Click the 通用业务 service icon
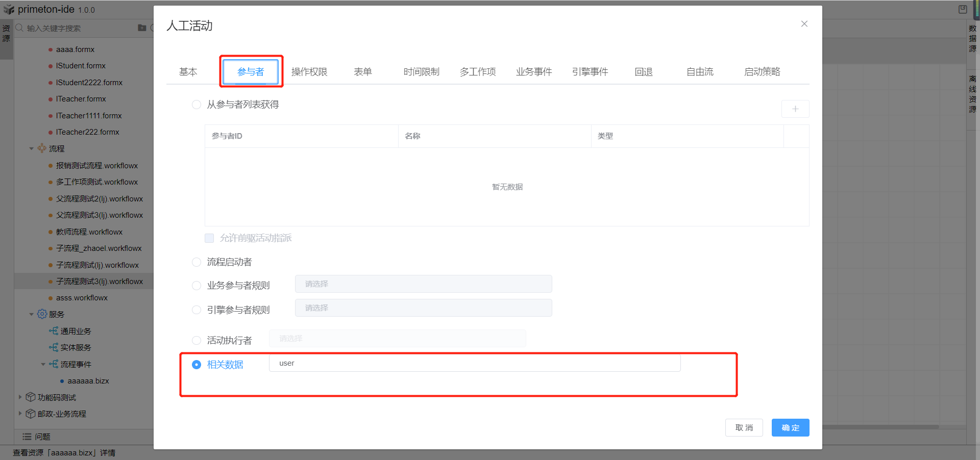 pos(54,331)
